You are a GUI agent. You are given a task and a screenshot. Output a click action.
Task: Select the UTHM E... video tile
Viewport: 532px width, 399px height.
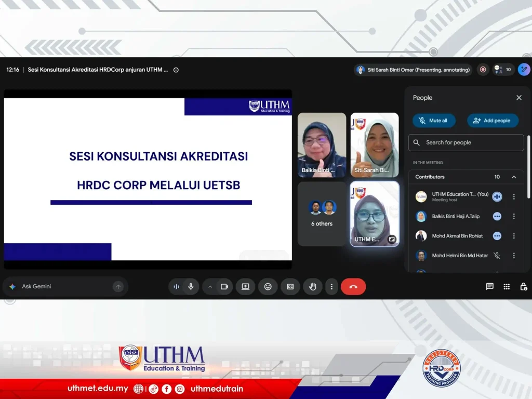pos(374,214)
